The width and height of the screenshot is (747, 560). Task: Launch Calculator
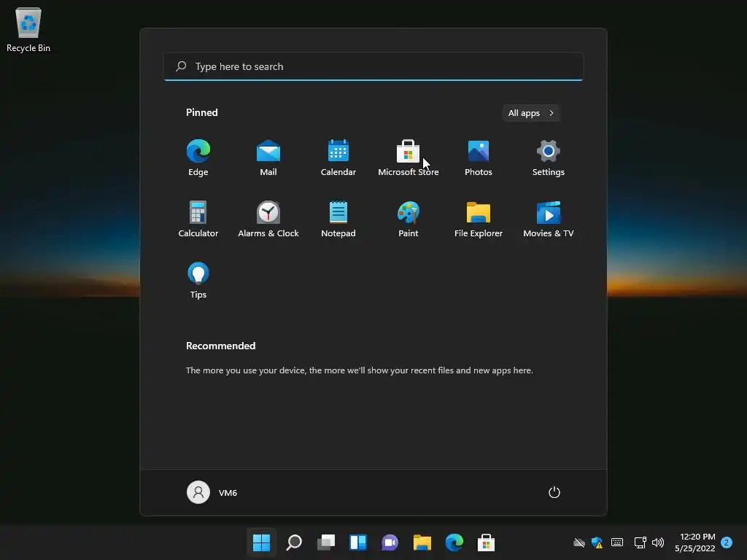coord(198,219)
